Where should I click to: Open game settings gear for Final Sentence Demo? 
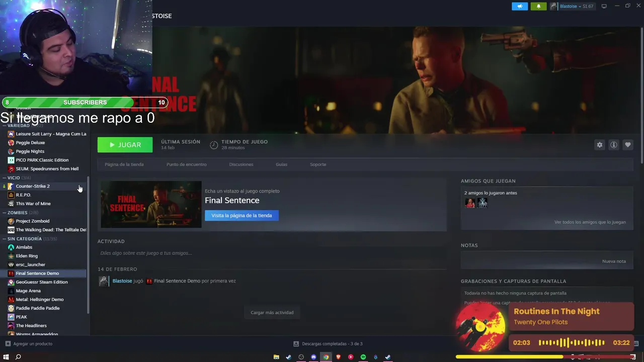(x=600, y=145)
